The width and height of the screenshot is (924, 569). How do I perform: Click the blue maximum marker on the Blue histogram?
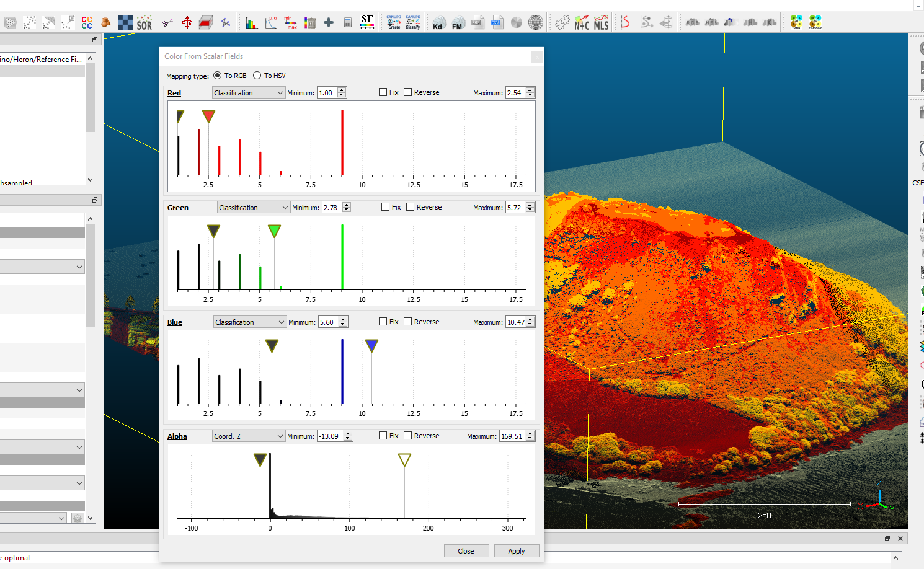[371, 345]
